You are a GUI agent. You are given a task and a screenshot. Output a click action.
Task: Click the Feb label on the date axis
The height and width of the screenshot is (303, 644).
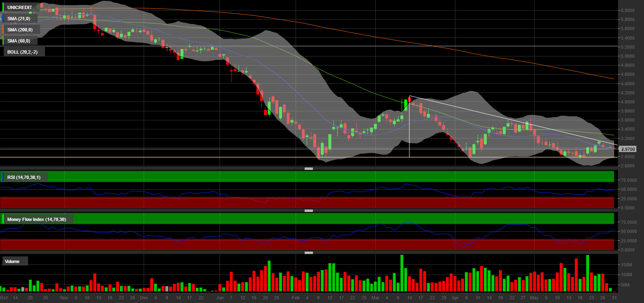pos(295,297)
